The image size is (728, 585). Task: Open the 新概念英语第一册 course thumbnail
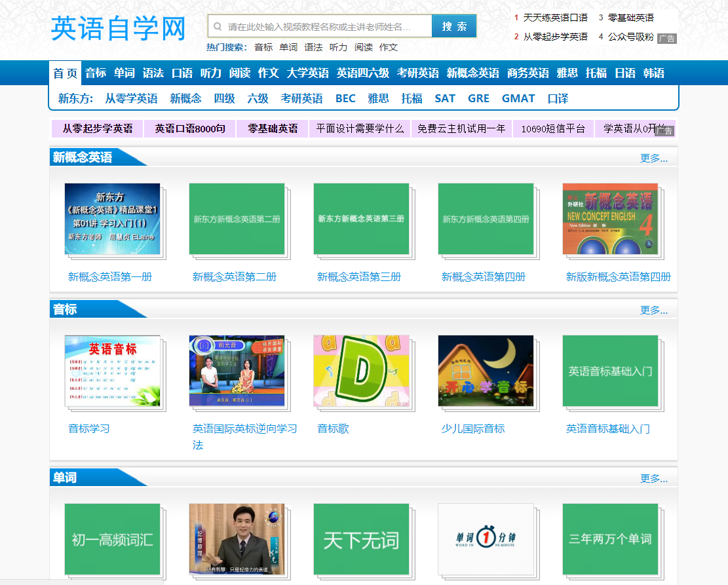113,219
